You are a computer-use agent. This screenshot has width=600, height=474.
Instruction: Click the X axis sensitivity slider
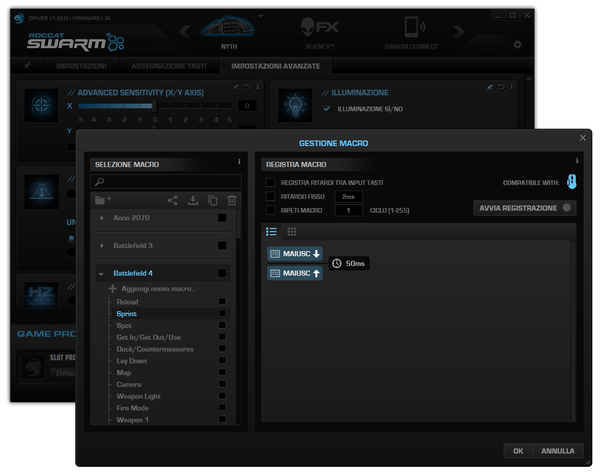click(x=155, y=106)
